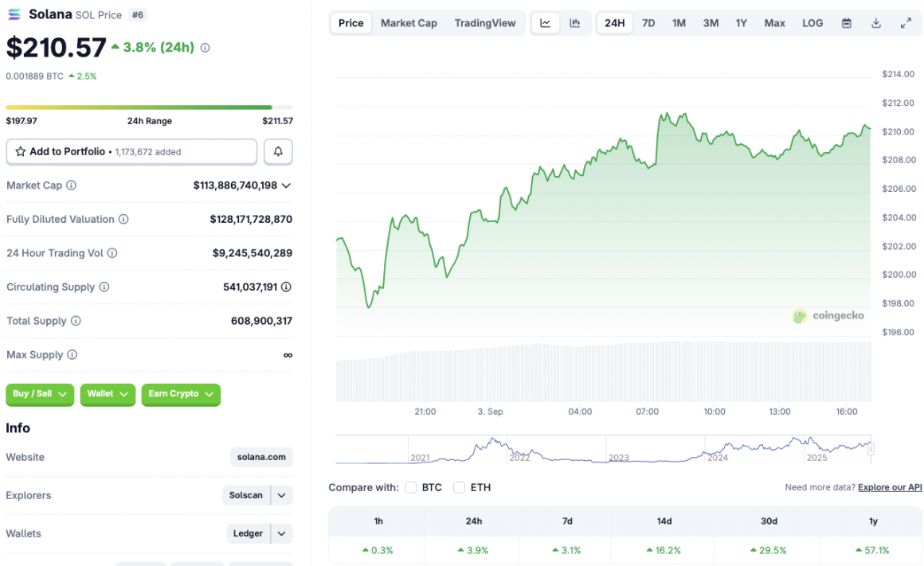Switch to the Market Cap chart tab

coord(409,23)
